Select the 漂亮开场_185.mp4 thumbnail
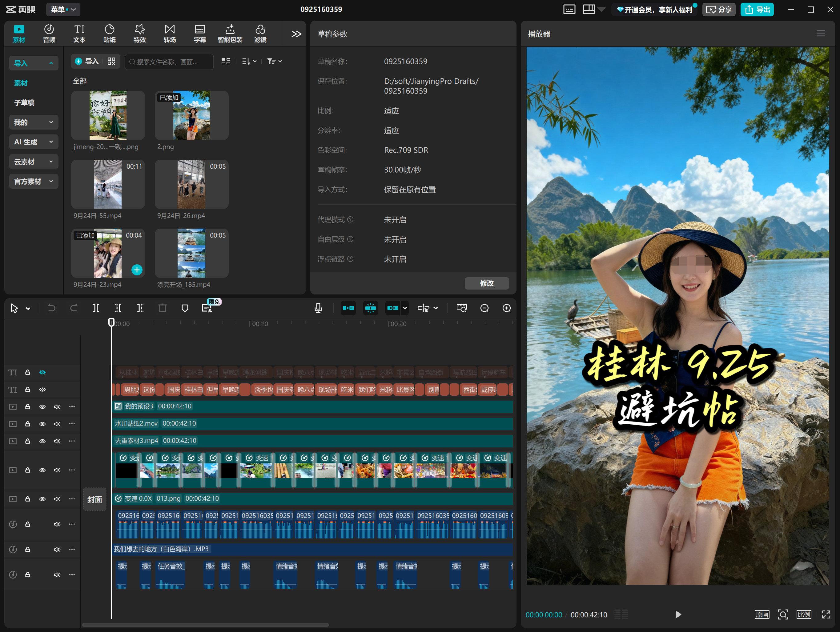The width and height of the screenshot is (840, 632). (x=191, y=253)
